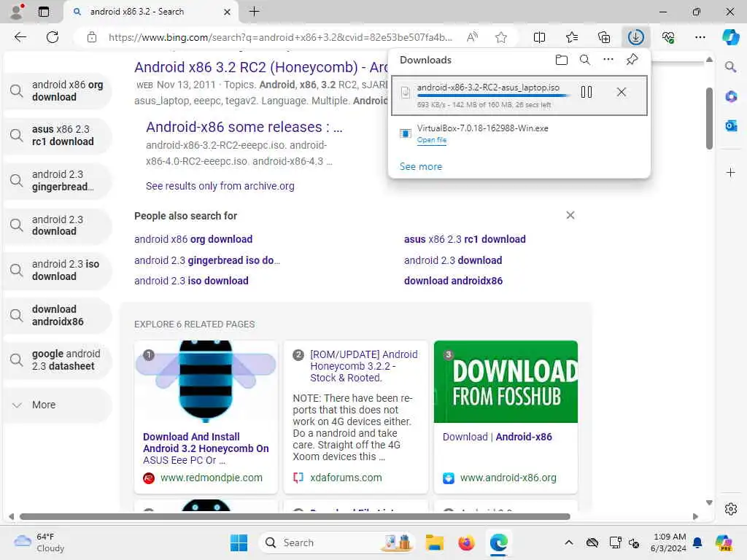
Task: Launch Firefox from taskbar
Action: (x=466, y=542)
